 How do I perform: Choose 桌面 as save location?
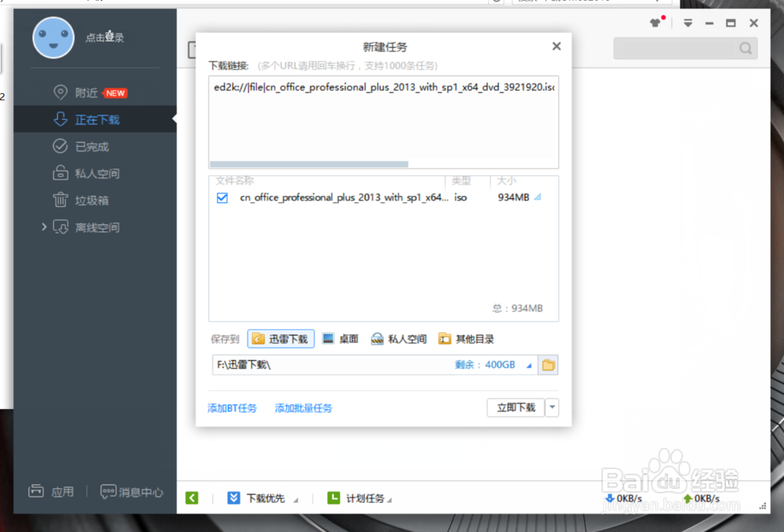click(x=340, y=338)
